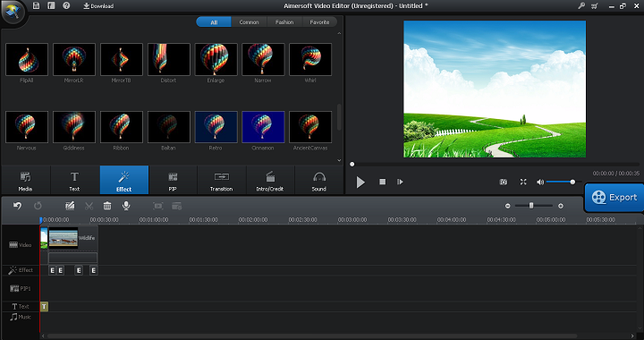
Task: Take a snapshot with the camera icon
Action: pos(503,182)
